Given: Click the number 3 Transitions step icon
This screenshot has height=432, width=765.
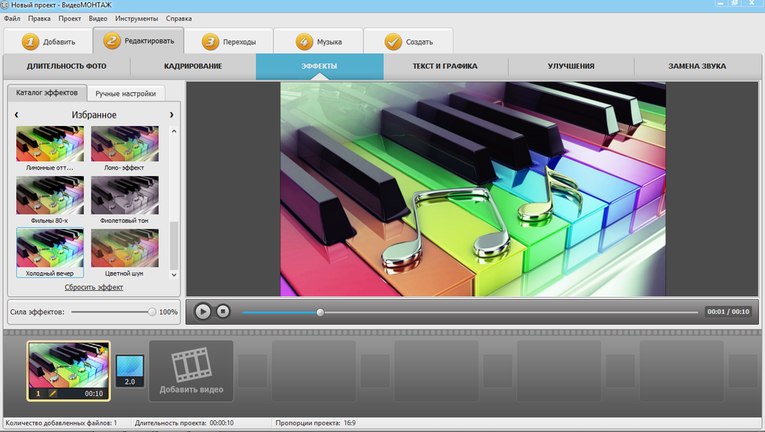Looking at the screenshot, I should pyautogui.click(x=210, y=42).
